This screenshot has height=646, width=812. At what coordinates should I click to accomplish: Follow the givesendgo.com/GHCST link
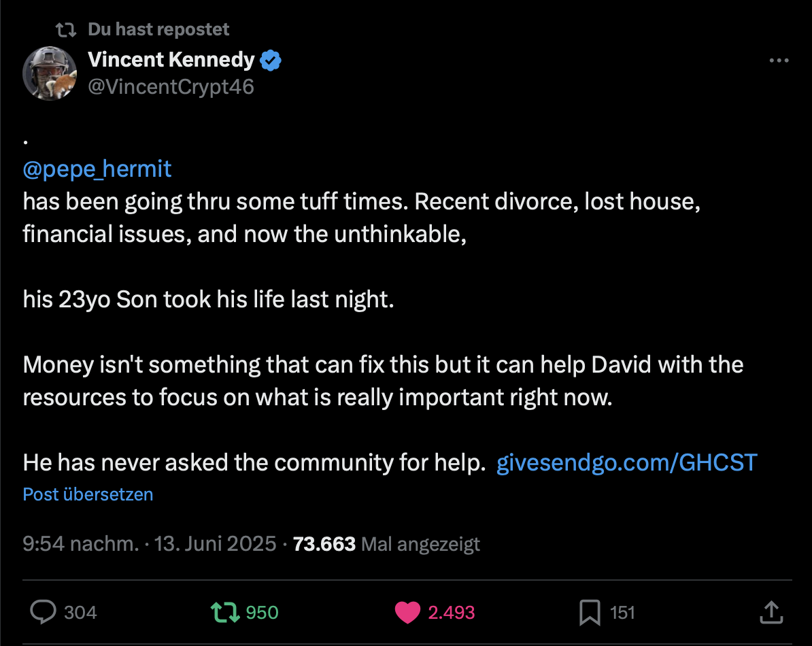(626, 463)
